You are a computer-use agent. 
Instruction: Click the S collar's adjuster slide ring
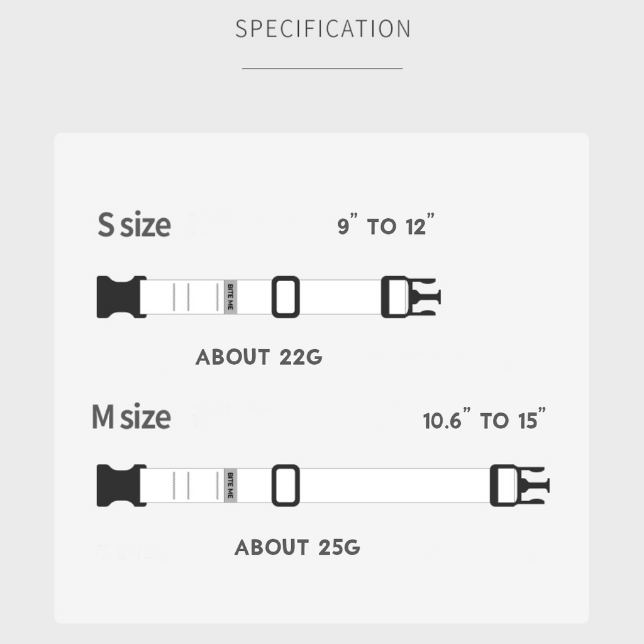pyautogui.click(x=286, y=297)
